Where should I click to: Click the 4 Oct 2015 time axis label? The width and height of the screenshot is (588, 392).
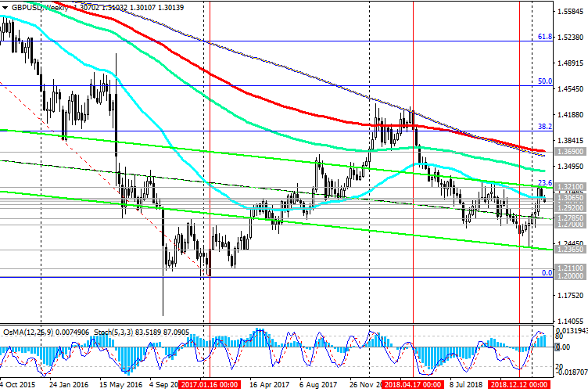pyautogui.click(x=18, y=385)
